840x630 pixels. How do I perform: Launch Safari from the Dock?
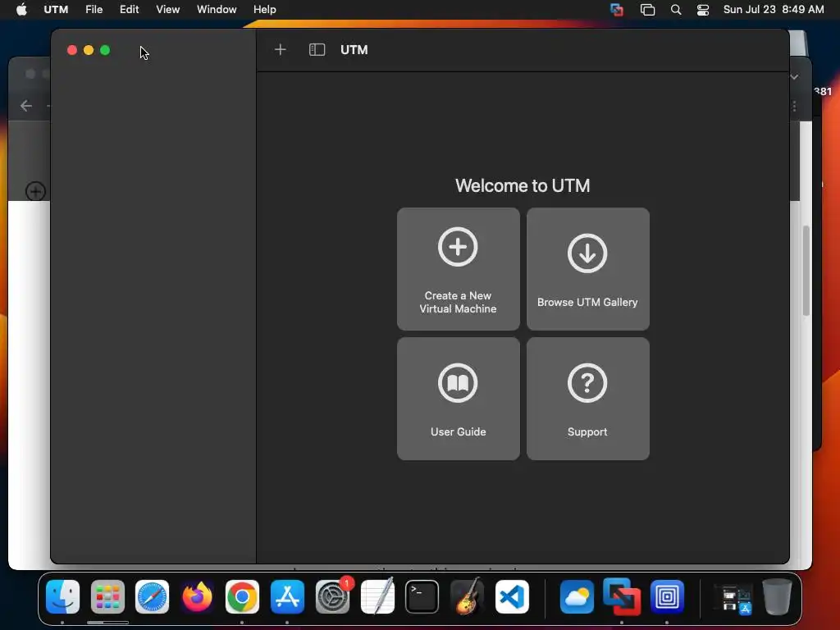click(x=152, y=596)
